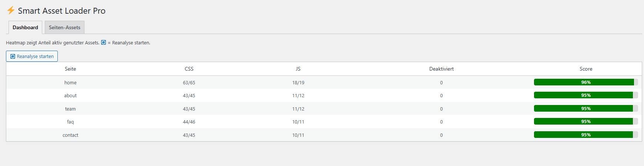Click the Score column header

pyautogui.click(x=585, y=69)
